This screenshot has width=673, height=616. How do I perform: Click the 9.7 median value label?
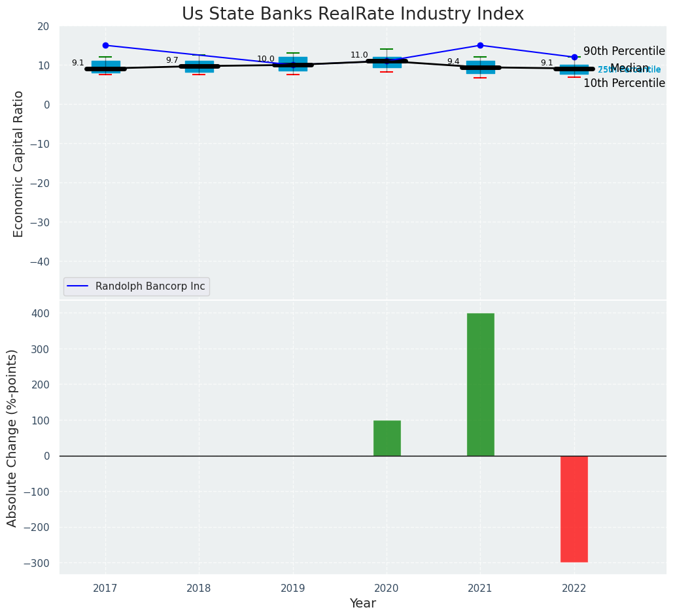tap(172, 61)
